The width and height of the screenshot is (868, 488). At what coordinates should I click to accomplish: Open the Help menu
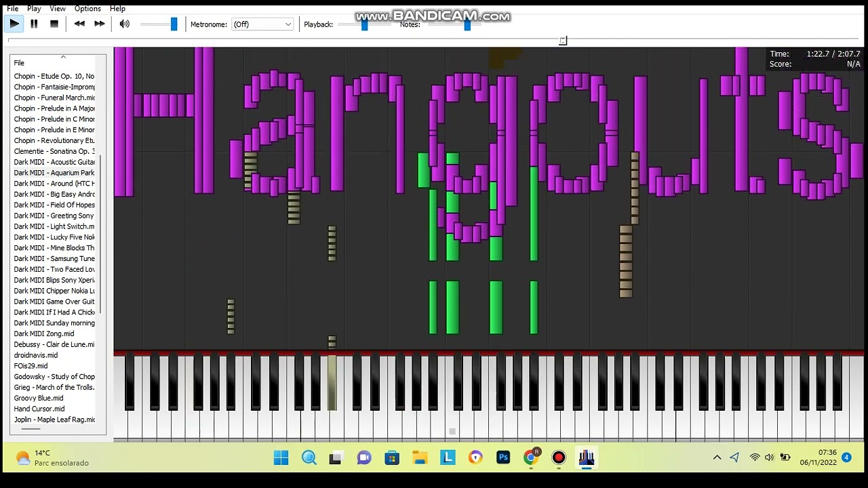[x=117, y=9]
